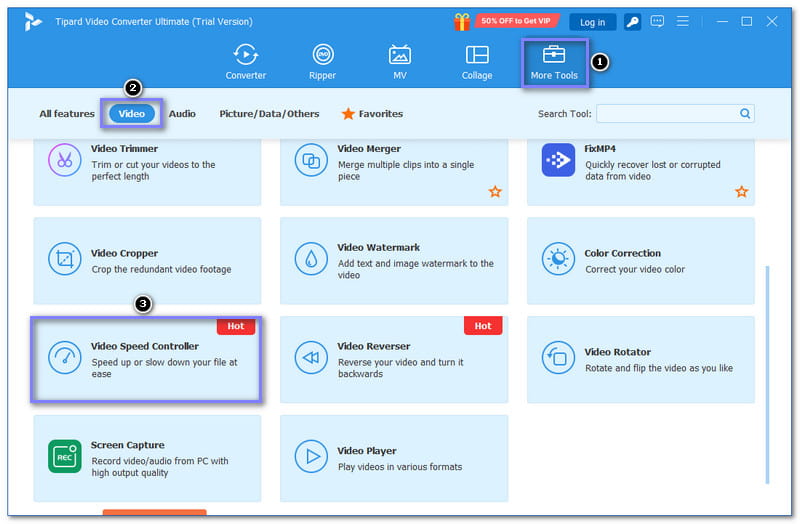Open the hamburger menu icon
This screenshot has height=524, width=800.
pyautogui.click(x=682, y=21)
